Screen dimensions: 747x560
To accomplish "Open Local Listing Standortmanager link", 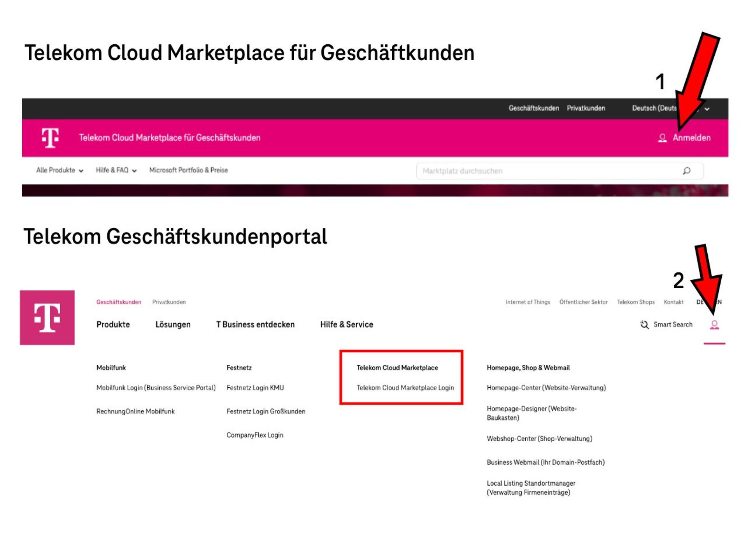I will click(x=531, y=488).
